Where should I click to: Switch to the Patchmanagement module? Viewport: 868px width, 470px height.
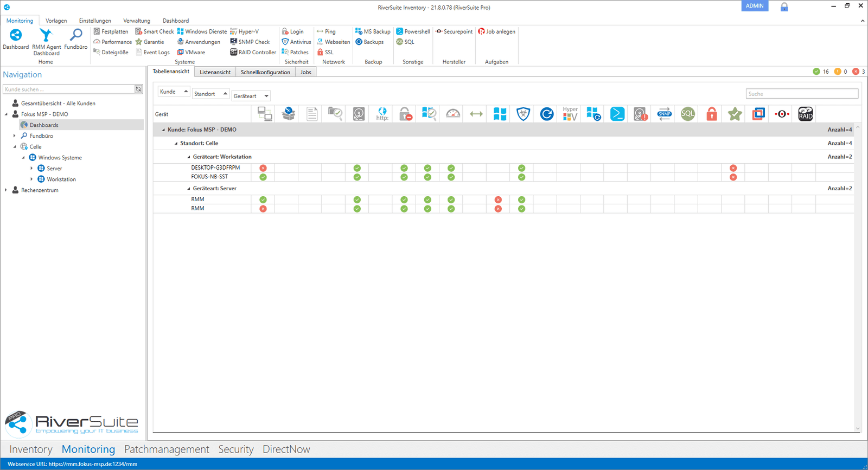click(167, 449)
